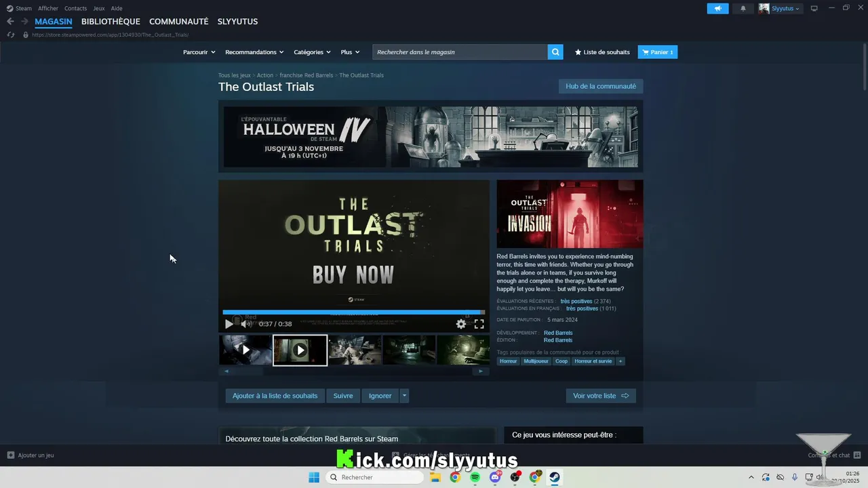This screenshot has width=868, height=488.
Task: Select the first trailer thumbnail
Action: click(245, 350)
